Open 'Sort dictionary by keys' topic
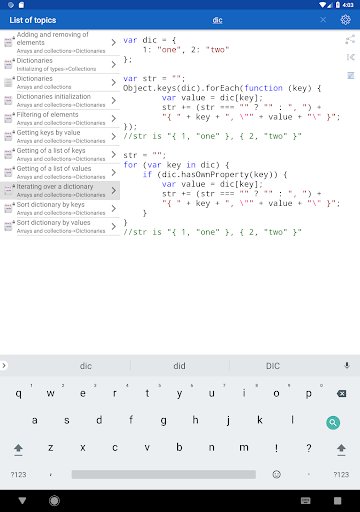Image resolution: width=360 pixels, height=512 pixels. 60,208
